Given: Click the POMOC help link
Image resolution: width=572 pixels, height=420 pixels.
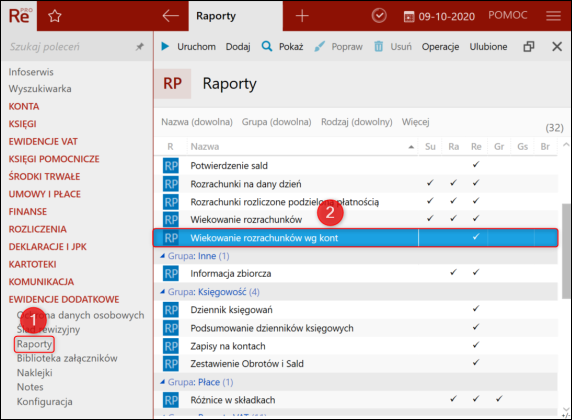Looking at the screenshot, I should [507, 15].
